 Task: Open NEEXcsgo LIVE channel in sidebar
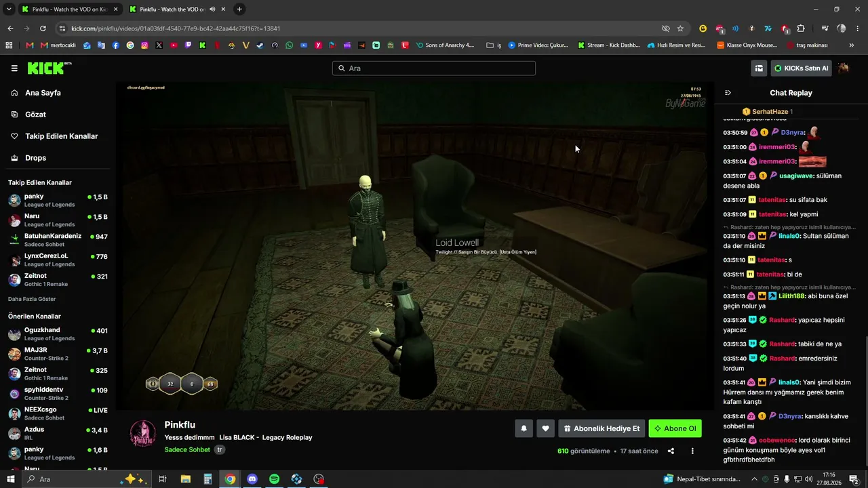tap(58, 413)
